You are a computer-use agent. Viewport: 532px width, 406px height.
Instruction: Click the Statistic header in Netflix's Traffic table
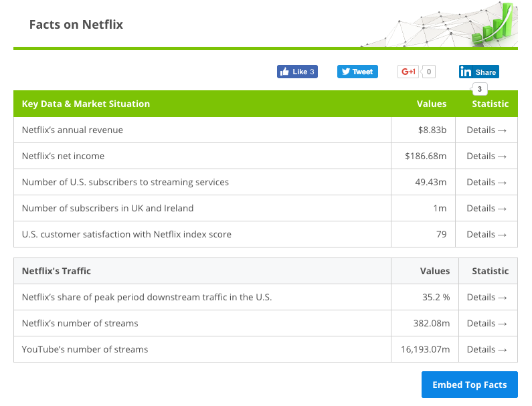(x=491, y=271)
